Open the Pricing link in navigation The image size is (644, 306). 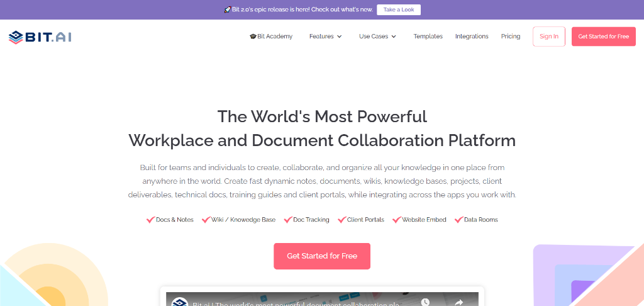point(511,37)
